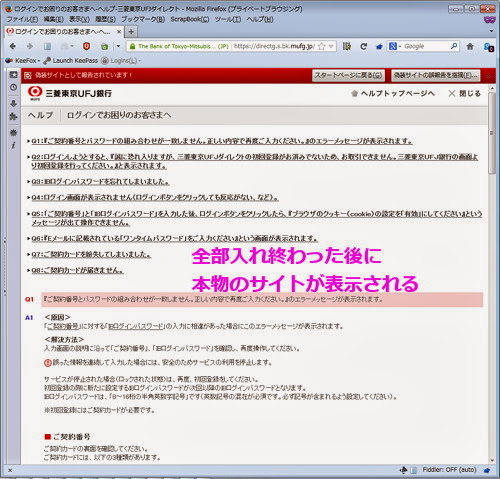Open the ブックマーク(B) menu
500x479 pixels.
tap(143, 19)
